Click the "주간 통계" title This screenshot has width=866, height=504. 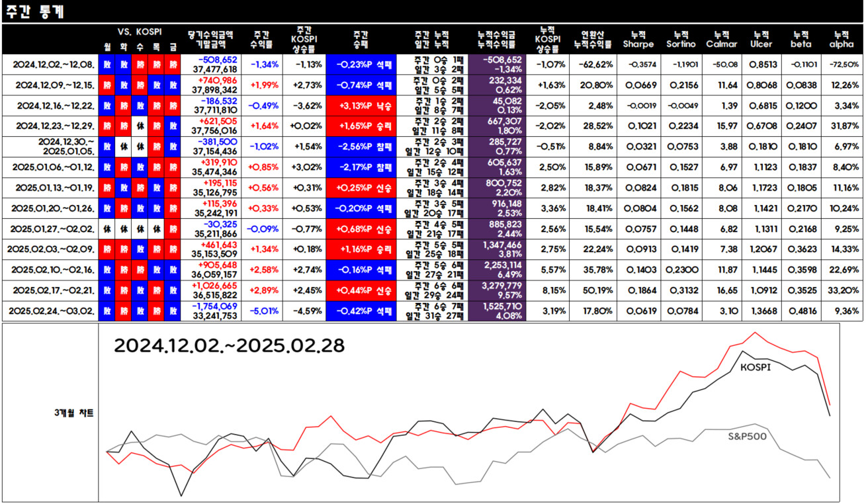click(35, 12)
